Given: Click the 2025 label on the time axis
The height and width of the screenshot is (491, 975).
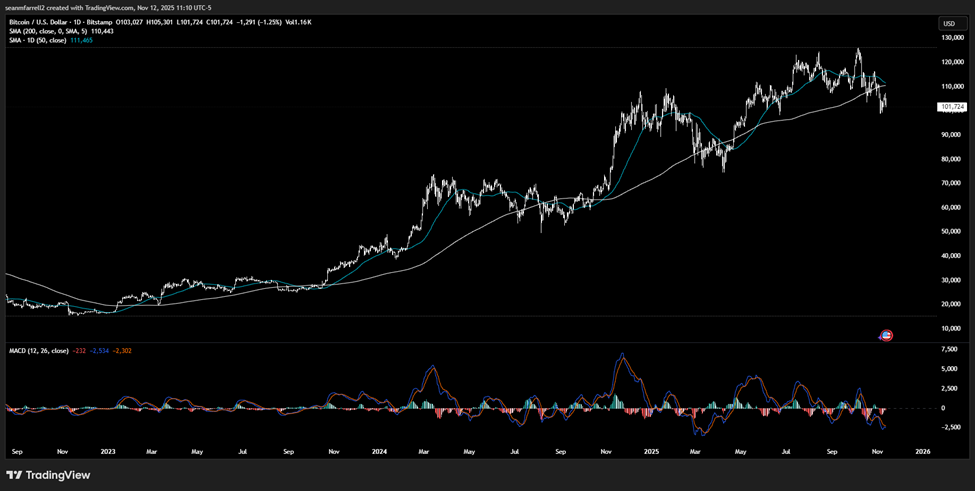Looking at the screenshot, I should tap(650, 452).
